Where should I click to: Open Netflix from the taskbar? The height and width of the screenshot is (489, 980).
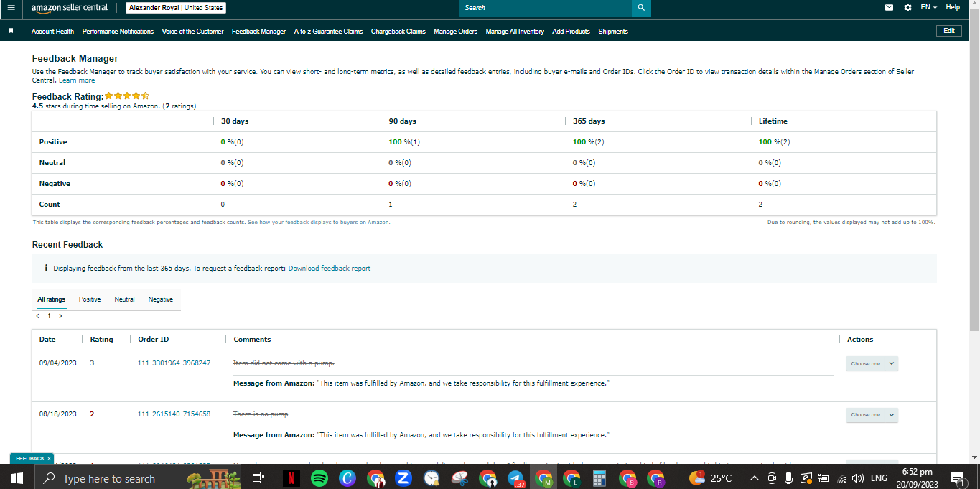291,478
